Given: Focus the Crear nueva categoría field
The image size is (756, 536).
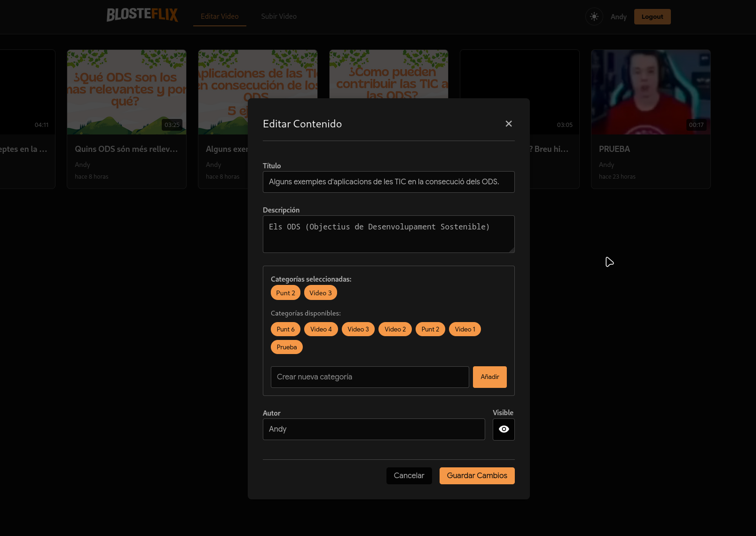Looking at the screenshot, I should pyautogui.click(x=370, y=377).
